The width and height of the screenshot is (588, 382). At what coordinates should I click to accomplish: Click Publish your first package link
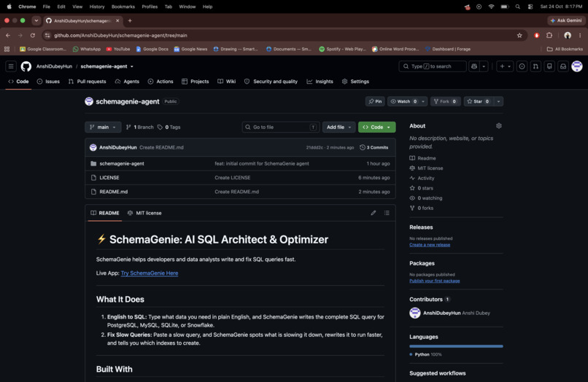point(435,281)
